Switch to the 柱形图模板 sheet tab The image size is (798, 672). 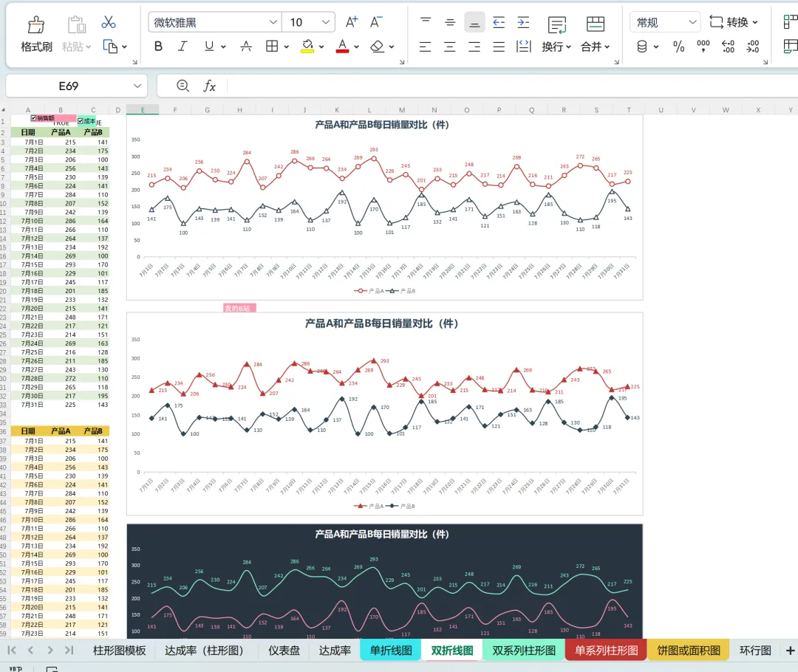coord(120,650)
